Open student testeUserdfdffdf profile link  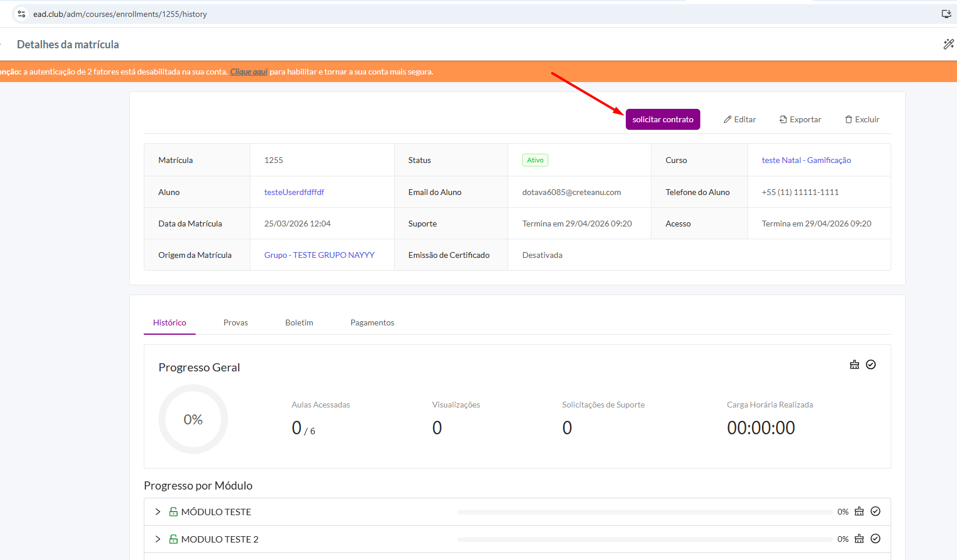[294, 192]
